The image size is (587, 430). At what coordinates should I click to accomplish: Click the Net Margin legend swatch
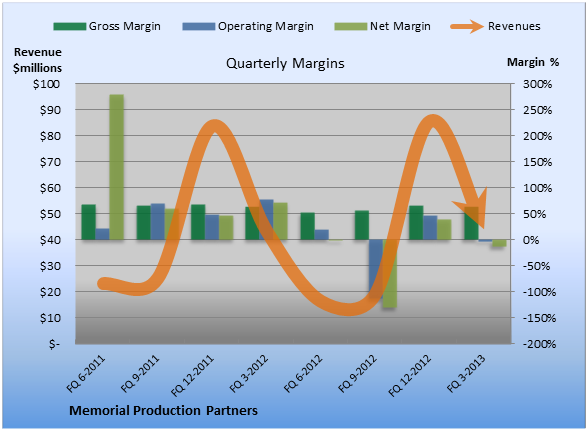pyautogui.click(x=351, y=26)
